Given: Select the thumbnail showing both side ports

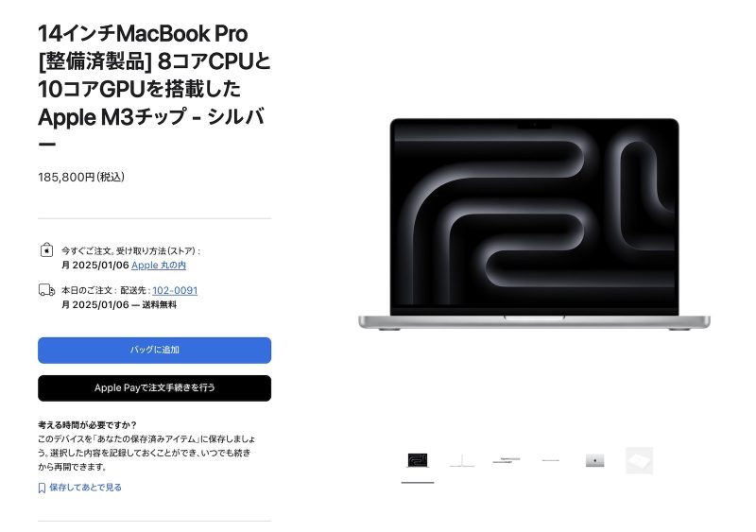Looking at the screenshot, I should [x=507, y=460].
